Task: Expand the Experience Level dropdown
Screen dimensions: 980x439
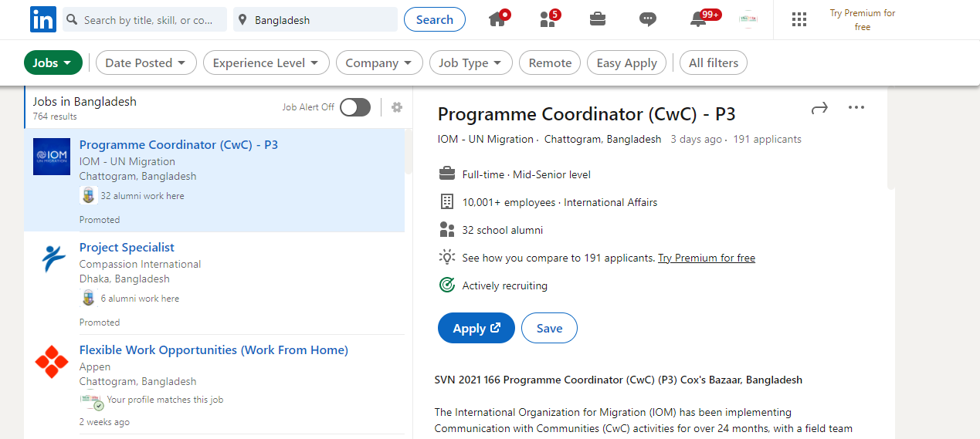Action: pos(266,63)
